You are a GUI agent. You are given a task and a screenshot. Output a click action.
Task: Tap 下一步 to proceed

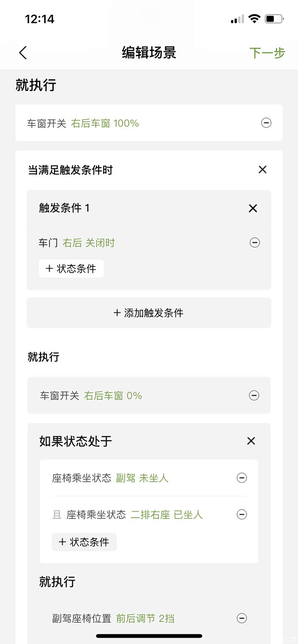coord(267,53)
